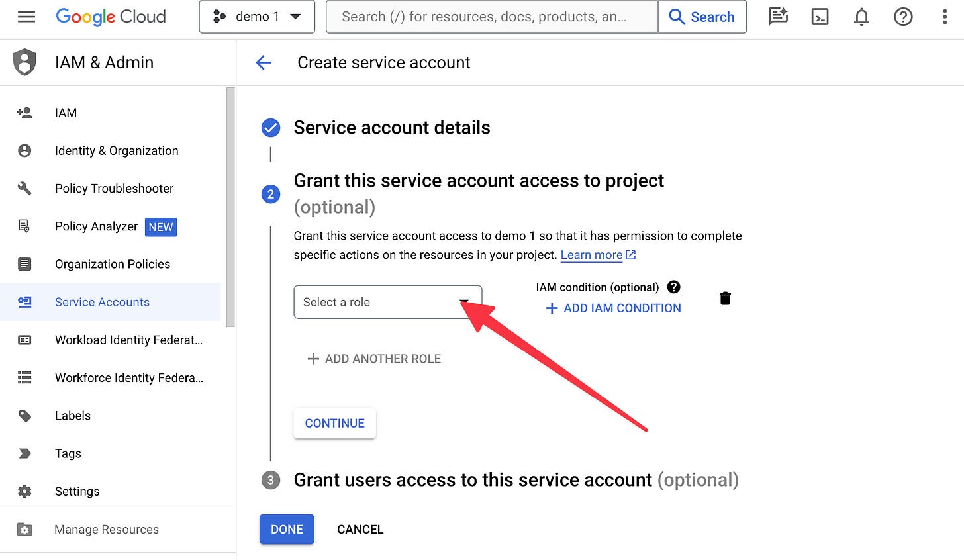Click ADD IAM CONDITION

[613, 308]
